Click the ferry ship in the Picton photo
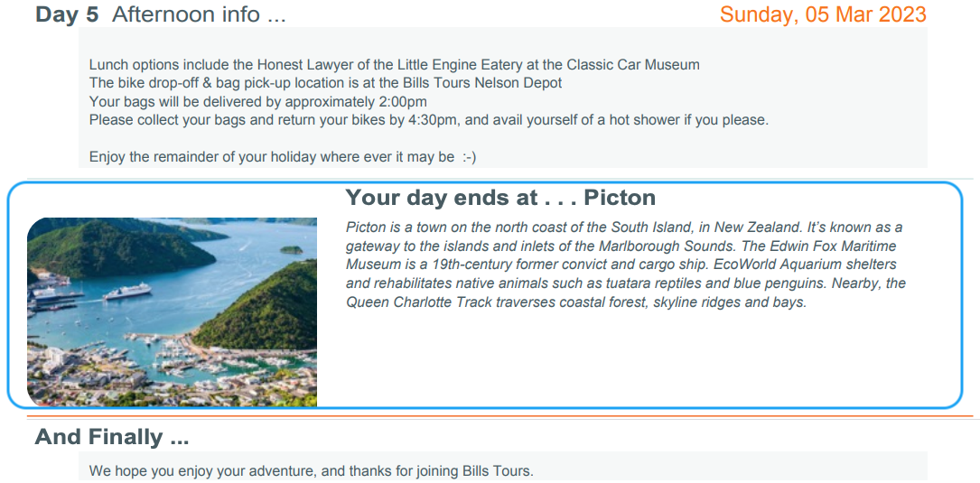 coord(127,291)
